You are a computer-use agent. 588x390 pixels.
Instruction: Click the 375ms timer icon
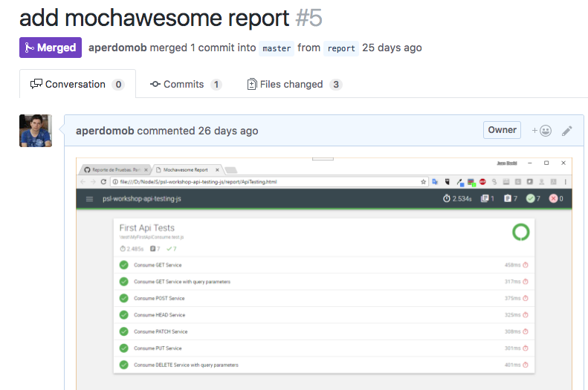(x=526, y=298)
